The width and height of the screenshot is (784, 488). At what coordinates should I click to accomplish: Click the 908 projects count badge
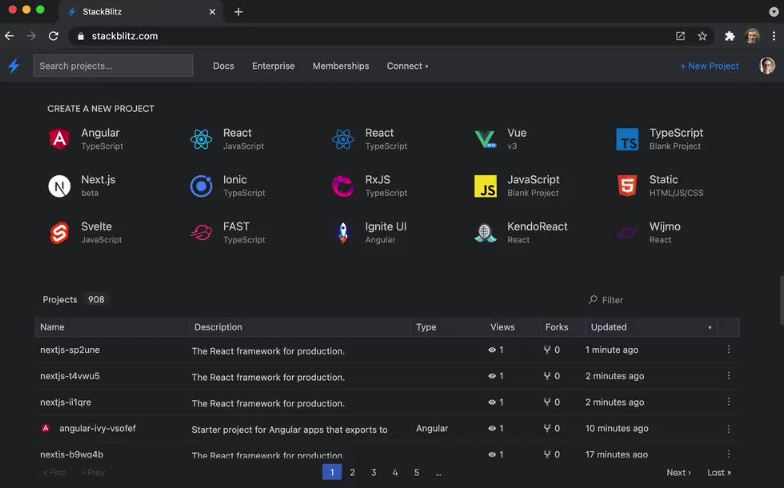(96, 300)
